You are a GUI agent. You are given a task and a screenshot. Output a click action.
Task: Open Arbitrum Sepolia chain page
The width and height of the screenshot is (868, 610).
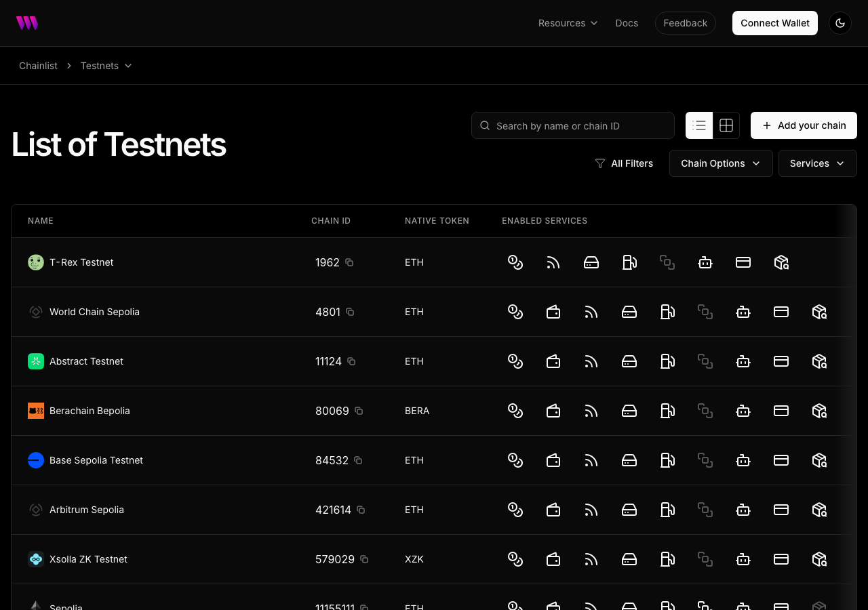(87, 510)
